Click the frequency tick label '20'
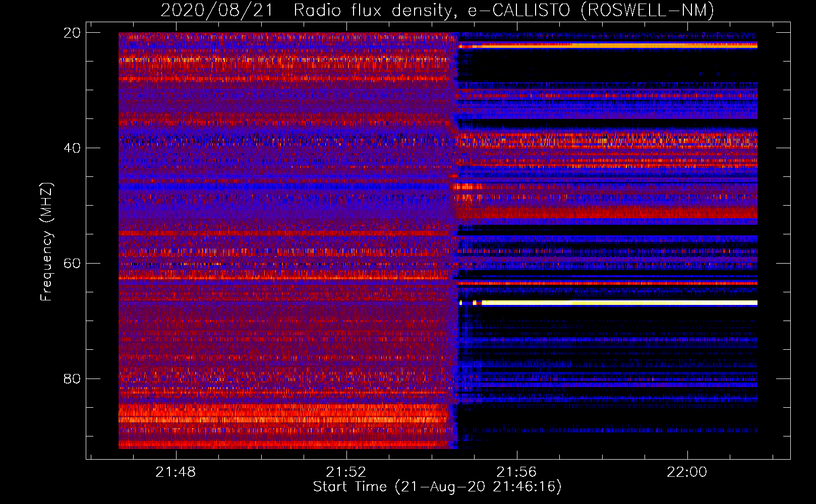816x504 pixels. point(72,33)
